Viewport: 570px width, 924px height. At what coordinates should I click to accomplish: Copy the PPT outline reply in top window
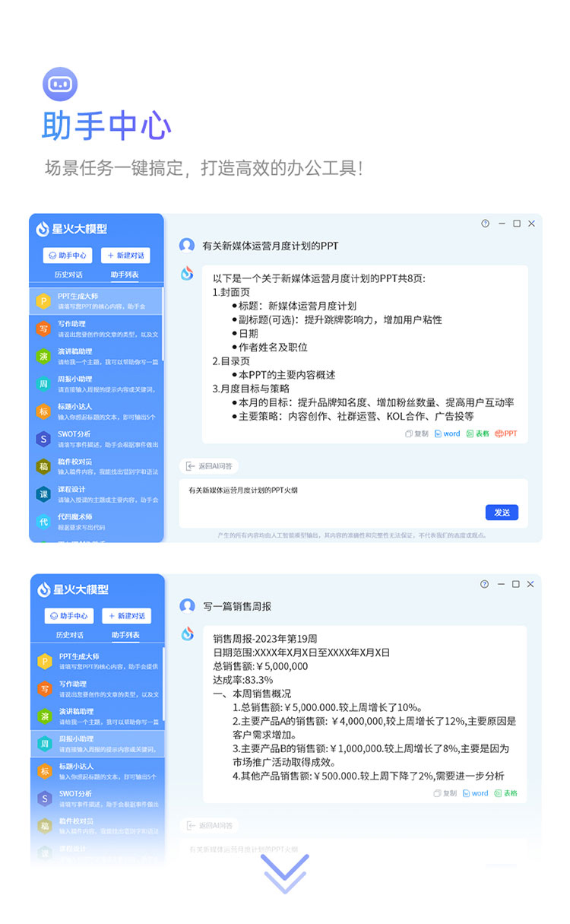point(416,433)
